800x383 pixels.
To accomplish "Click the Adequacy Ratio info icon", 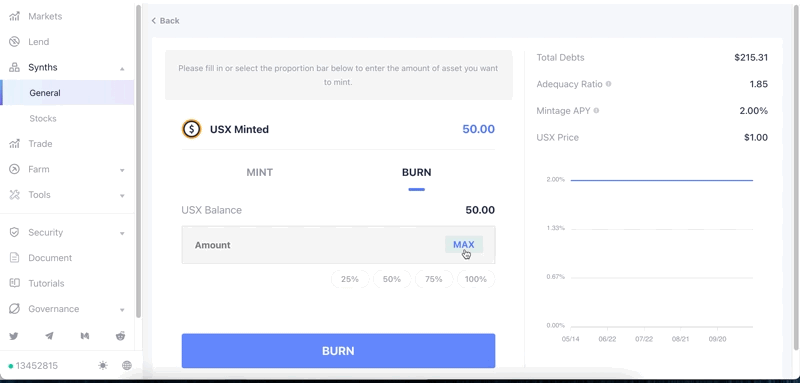I will point(608,84).
